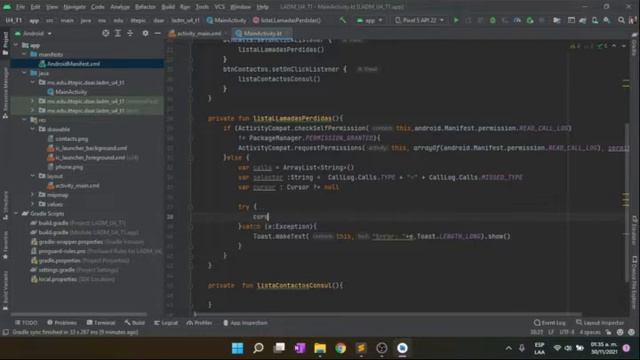
Task: Toggle the Favorites side panel
Action: pos(5,245)
